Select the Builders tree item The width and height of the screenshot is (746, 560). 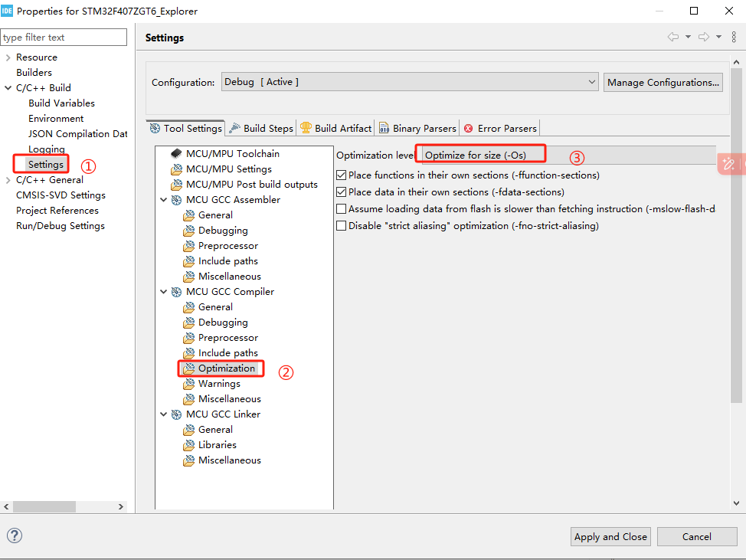coord(34,72)
